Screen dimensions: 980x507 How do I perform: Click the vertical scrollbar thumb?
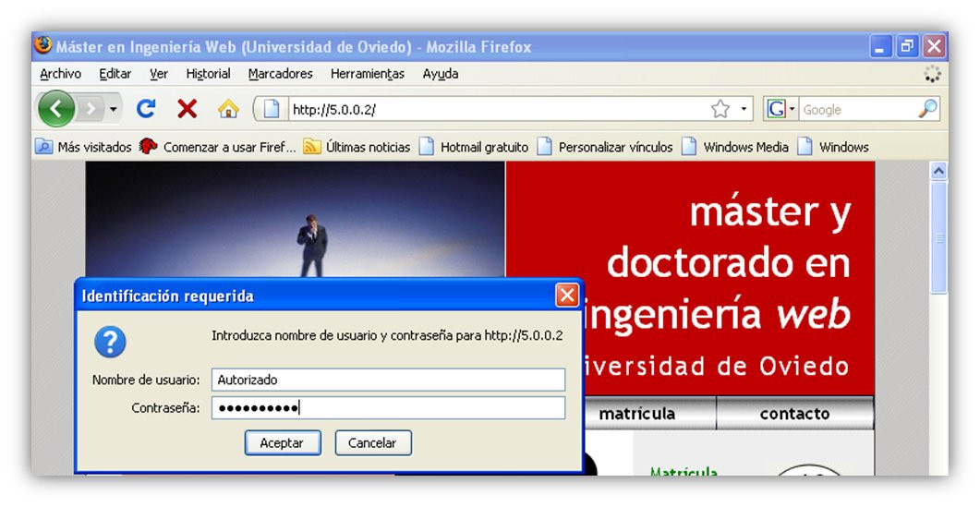click(x=938, y=237)
